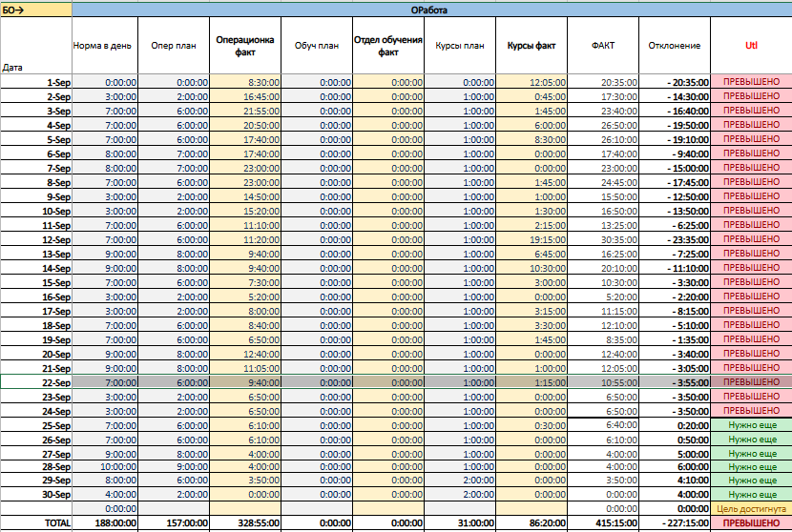This screenshot has width=792, height=532.
Task: Select courses fact '3:30:00' on 18-Sep
Action: coord(531,325)
